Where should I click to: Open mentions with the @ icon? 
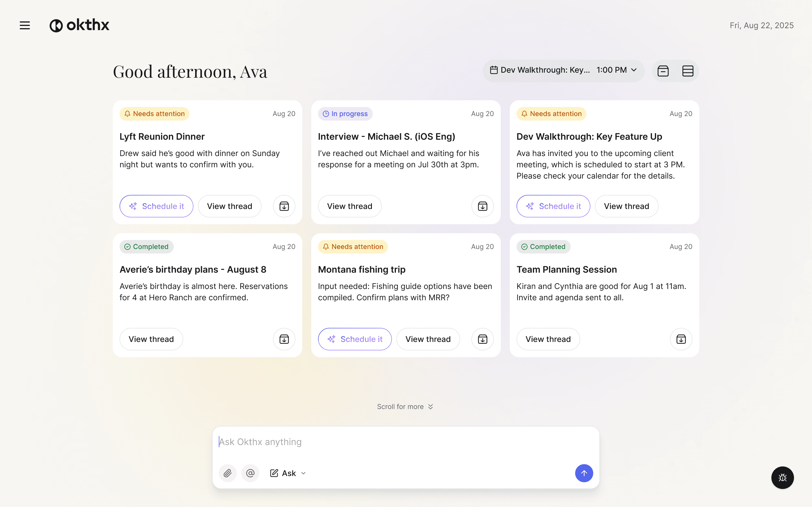point(250,473)
